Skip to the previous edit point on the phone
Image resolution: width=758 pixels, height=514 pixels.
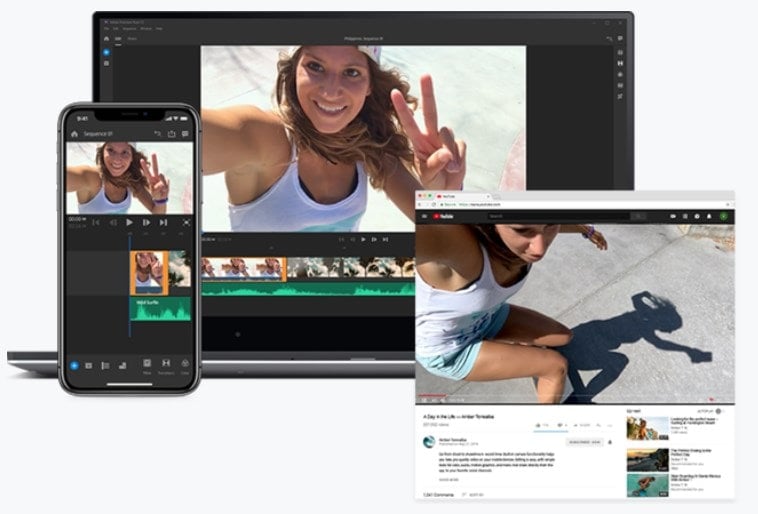[x=96, y=222]
